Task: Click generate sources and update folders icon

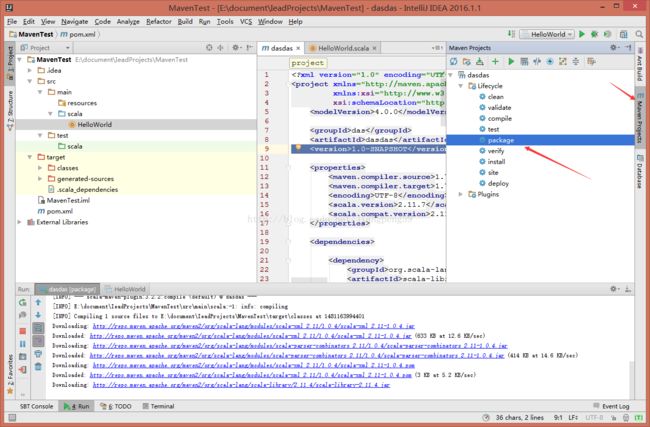Action: [467, 61]
